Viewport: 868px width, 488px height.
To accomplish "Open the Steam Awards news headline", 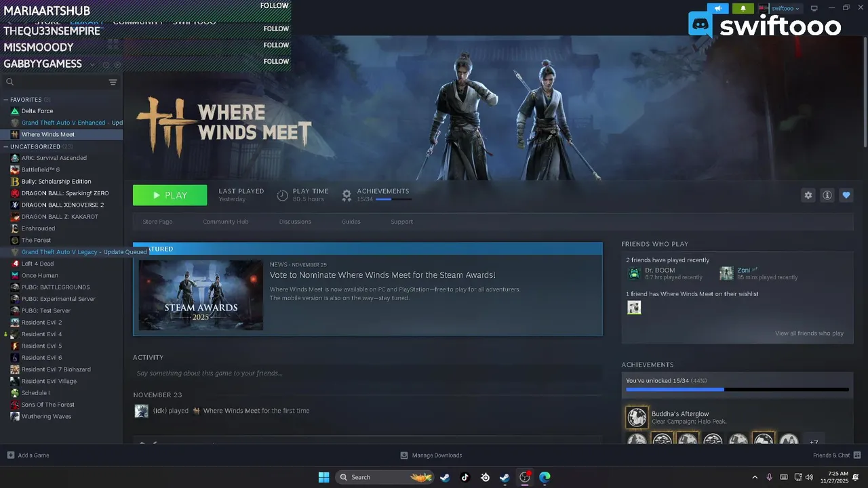I will 382,275.
